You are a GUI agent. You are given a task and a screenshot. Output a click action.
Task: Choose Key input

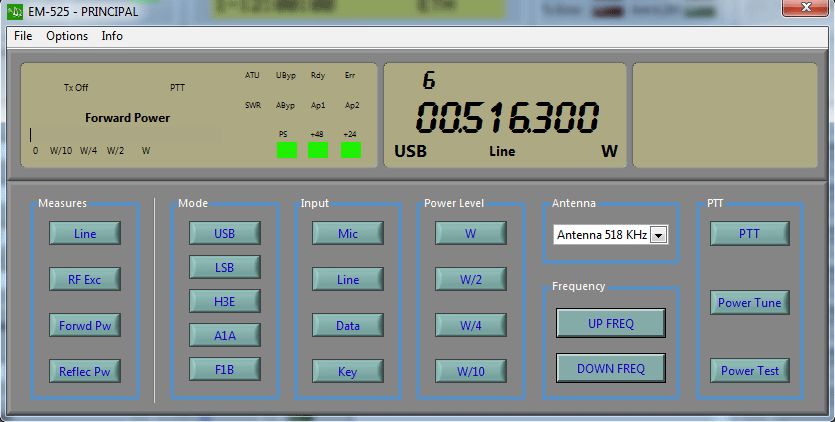(x=348, y=371)
